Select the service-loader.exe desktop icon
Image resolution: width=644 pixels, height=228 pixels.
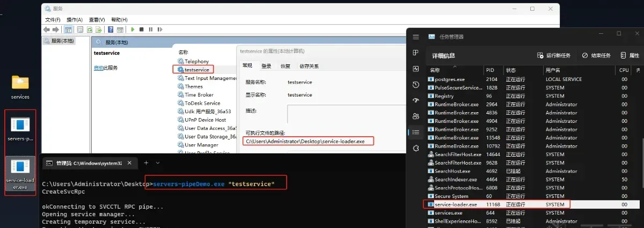(20, 174)
